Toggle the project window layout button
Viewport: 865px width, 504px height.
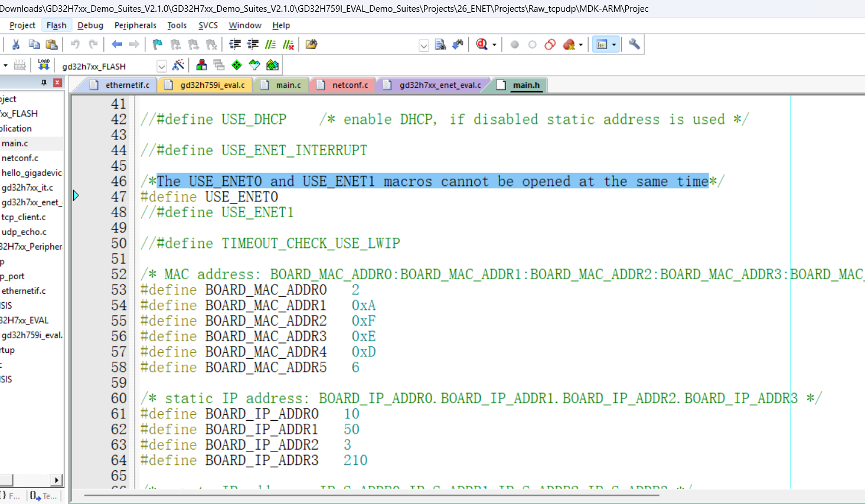click(x=602, y=44)
